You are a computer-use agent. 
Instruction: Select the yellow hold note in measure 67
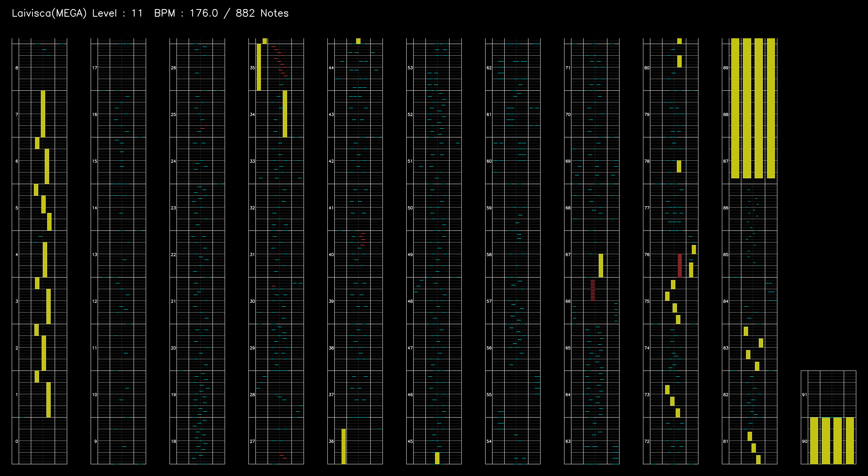tap(601, 266)
